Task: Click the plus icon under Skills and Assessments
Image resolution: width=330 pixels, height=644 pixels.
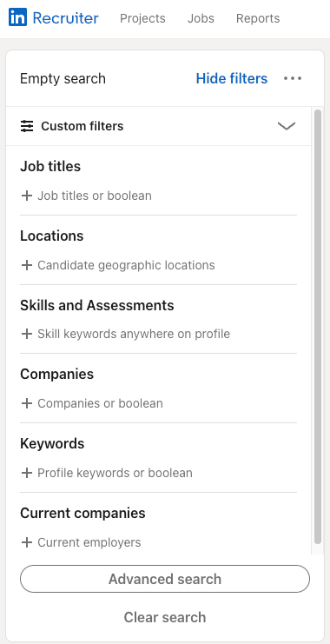Action: (x=27, y=334)
